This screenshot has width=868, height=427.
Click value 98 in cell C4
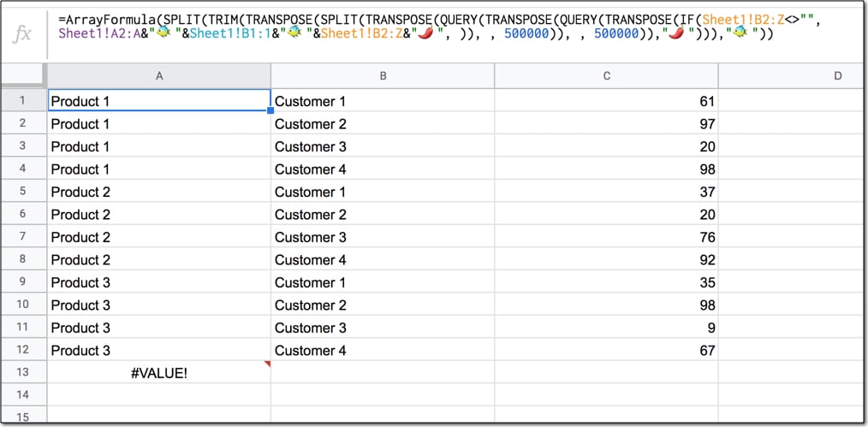pyautogui.click(x=707, y=169)
